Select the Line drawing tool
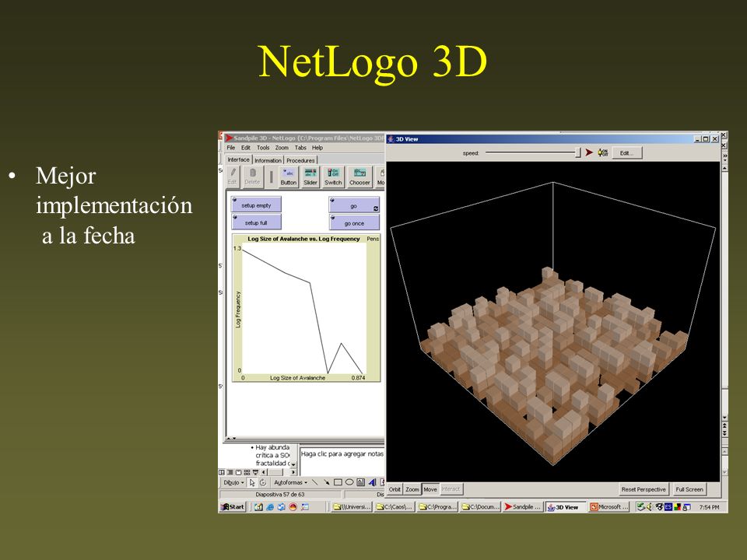 315,482
